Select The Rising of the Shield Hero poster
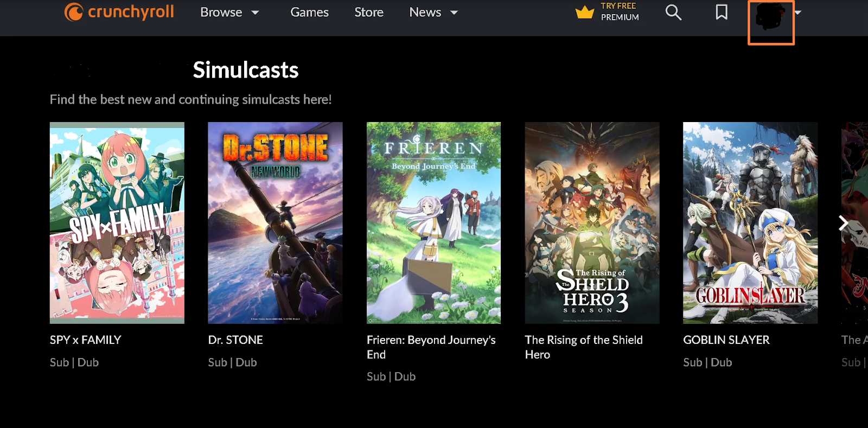Screen dimensions: 868x428 [592, 223]
